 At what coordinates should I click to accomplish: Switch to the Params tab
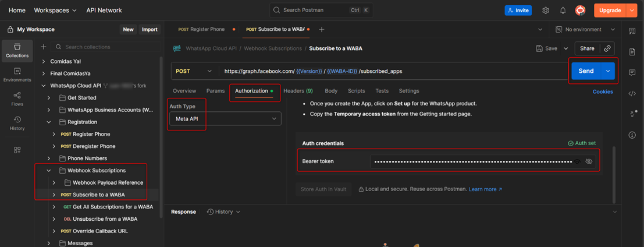pos(215,91)
